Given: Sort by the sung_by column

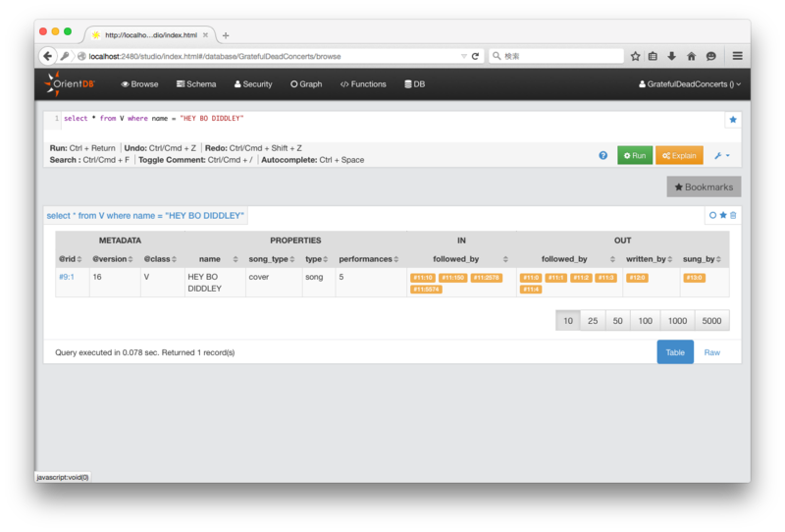Looking at the screenshot, I should (x=702, y=259).
